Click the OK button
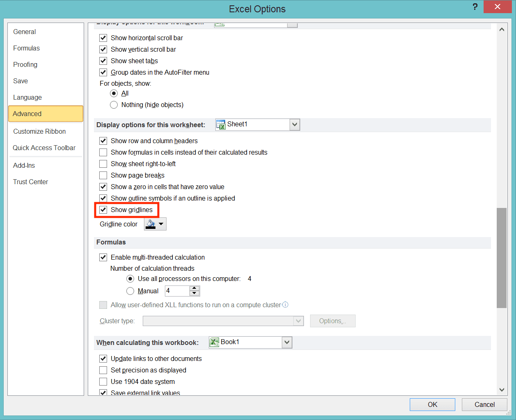The height and width of the screenshot is (420, 516). pyautogui.click(x=432, y=404)
